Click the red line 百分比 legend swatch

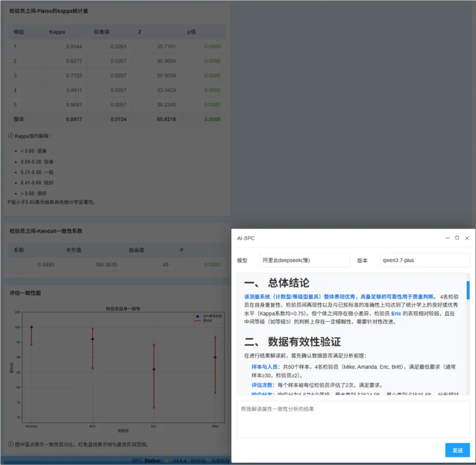pyautogui.click(x=197, y=321)
